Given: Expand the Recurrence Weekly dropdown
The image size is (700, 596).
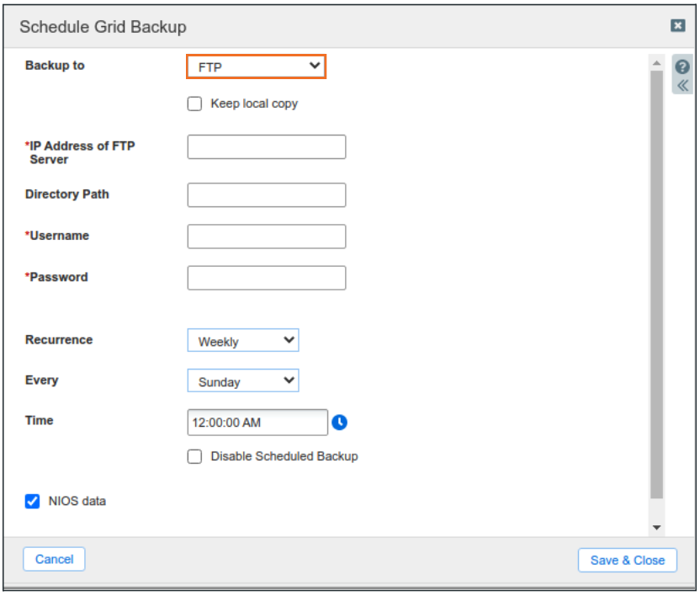Looking at the screenshot, I should tap(243, 341).
